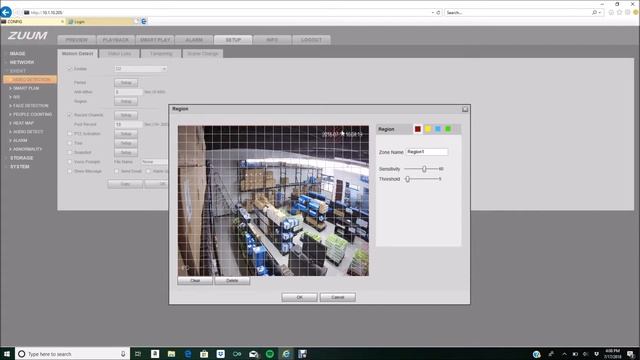Cancel the Region dialog
The width and height of the screenshot is (640, 360).
point(338,297)
